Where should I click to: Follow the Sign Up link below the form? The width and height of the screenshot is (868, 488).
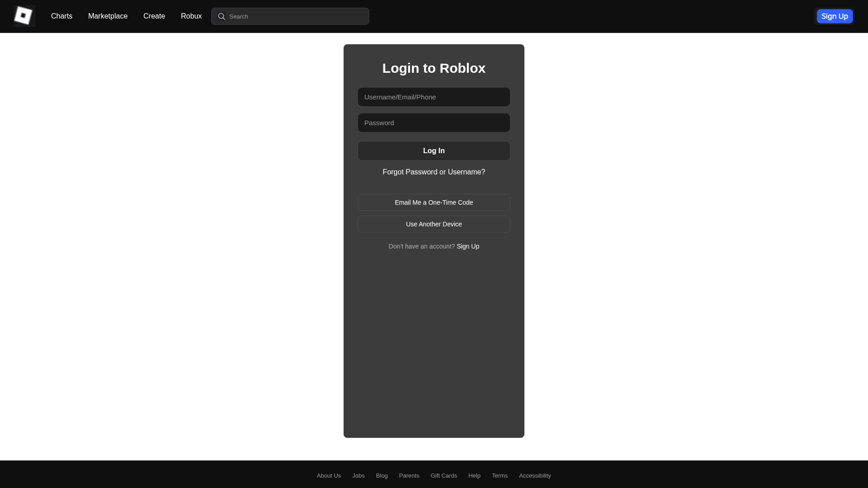pos(468,246)
